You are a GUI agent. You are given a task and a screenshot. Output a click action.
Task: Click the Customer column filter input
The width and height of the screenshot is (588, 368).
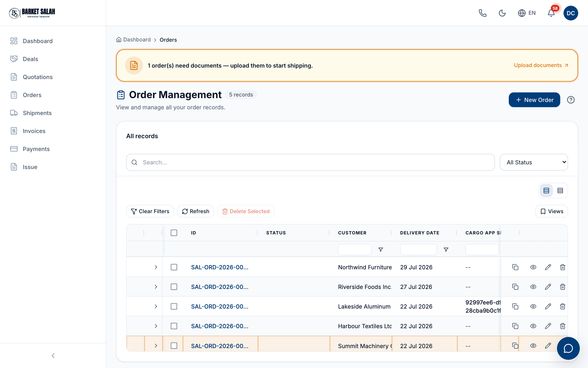coord(355,249)
